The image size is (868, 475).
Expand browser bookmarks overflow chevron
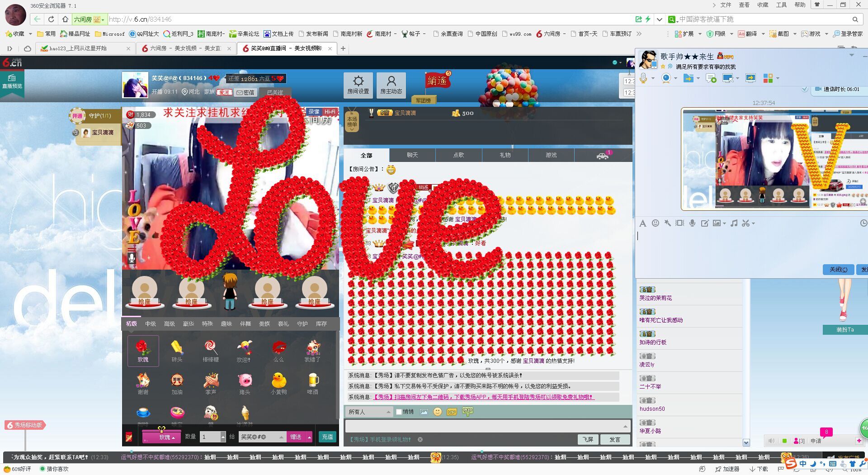(x=639, y=33)
